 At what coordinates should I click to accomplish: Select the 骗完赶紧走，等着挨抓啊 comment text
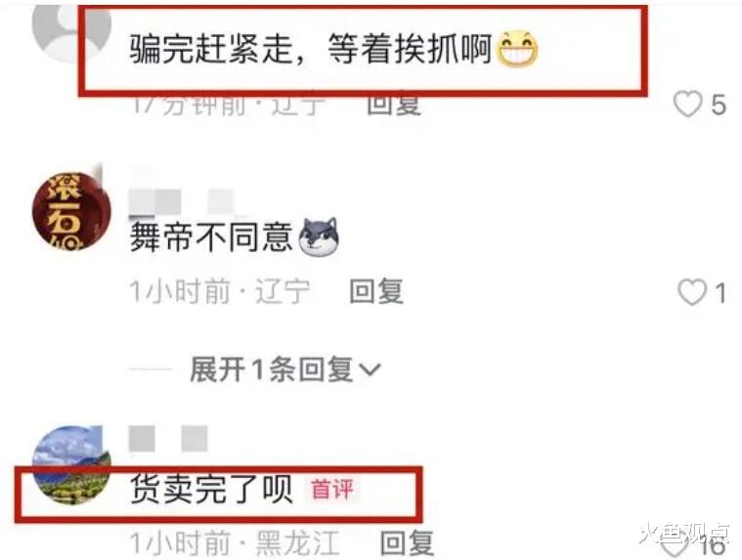pyautogui.click(x=311, y=49)
